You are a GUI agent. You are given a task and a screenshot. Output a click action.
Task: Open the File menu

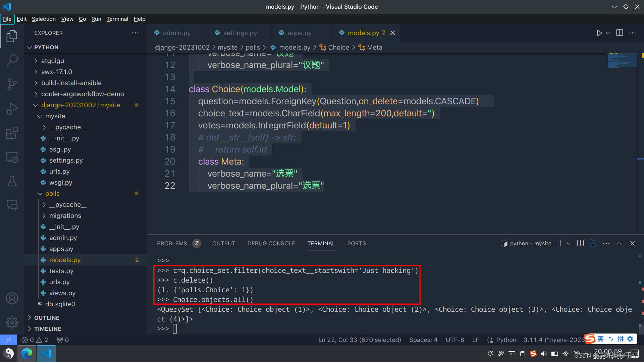click(x=7, y=19)
